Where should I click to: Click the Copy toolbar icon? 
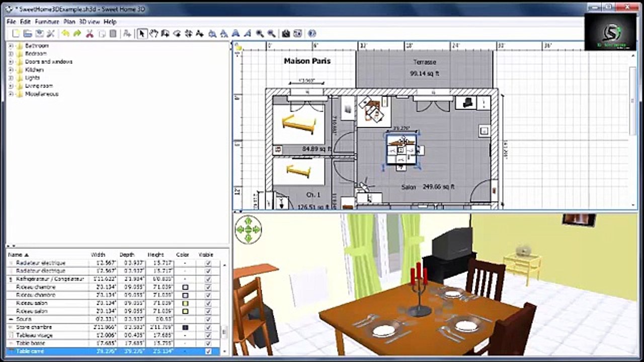tap(102, 34)
